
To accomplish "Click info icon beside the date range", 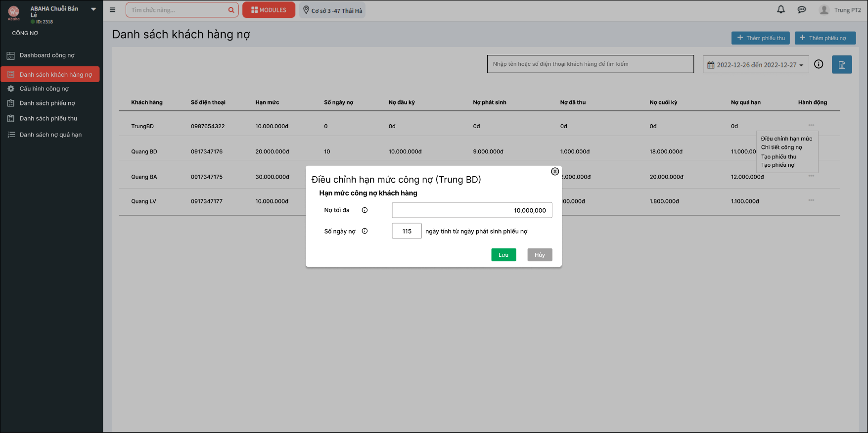I will 819,64.
